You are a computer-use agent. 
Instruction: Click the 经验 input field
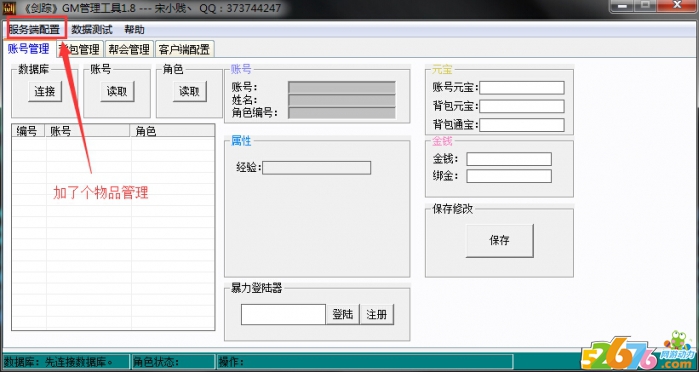point(317,168)
